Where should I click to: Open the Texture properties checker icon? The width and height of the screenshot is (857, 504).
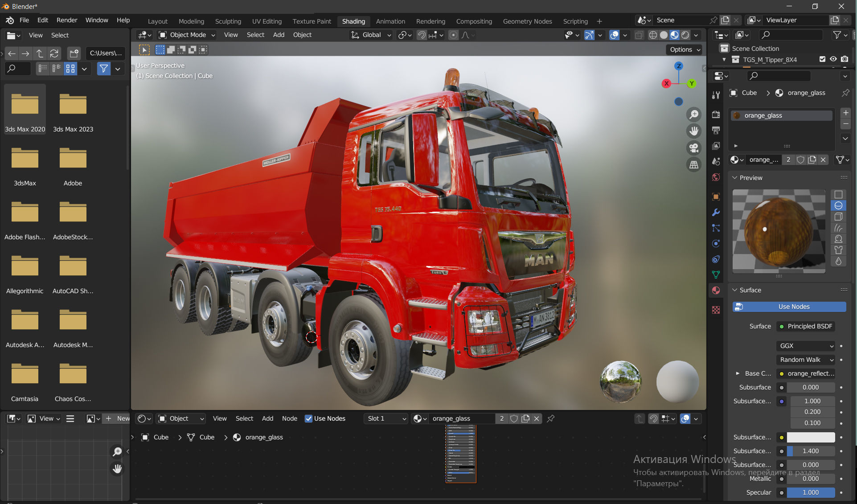[x=716, y=310]
